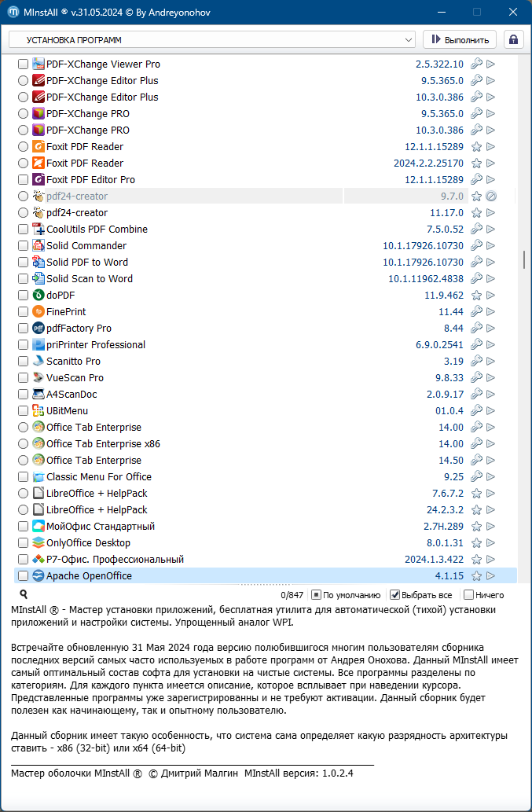
Task: Click play arrow for pdfFactory Pro
Action: point(490,329)
